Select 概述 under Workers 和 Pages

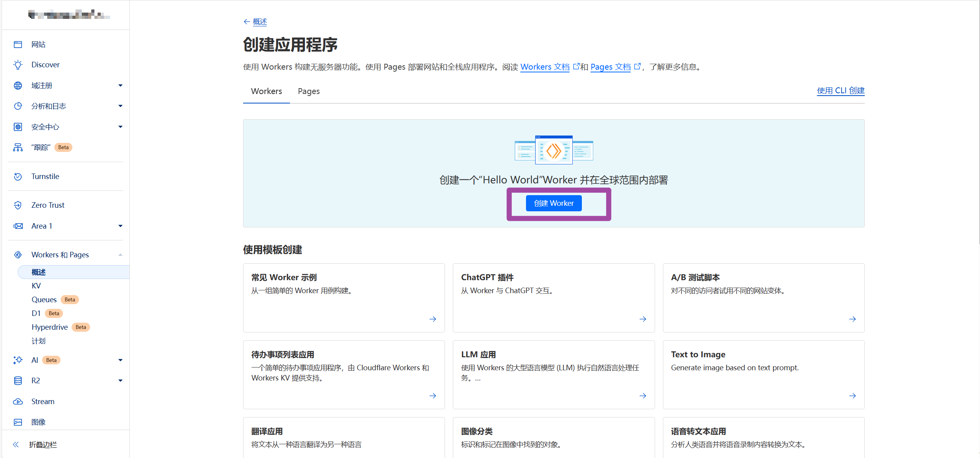click(74, 272)
